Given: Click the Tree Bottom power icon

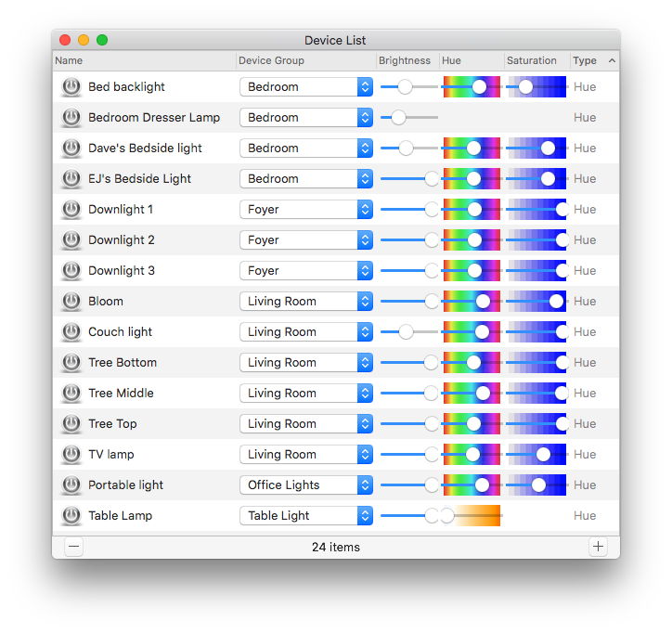Looking at the screenshot, I should [71, 363].
